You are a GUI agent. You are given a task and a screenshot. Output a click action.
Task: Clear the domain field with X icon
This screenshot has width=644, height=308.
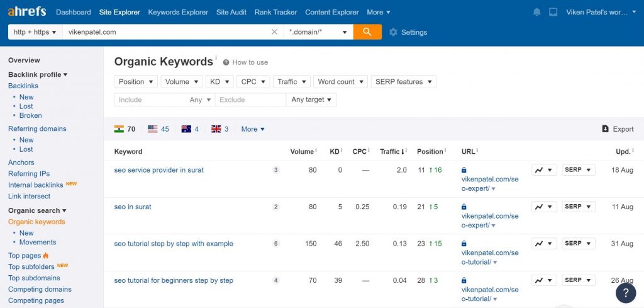(x=274, y=32)
